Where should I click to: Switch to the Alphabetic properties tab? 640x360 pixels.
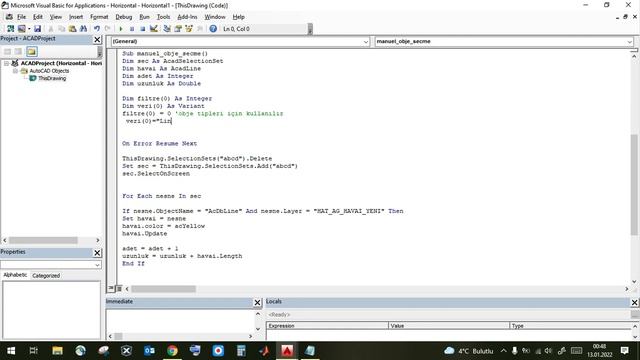click(15, 275)
